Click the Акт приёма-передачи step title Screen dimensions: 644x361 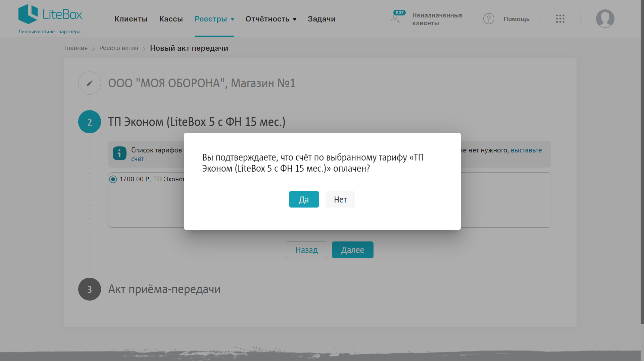164,289
